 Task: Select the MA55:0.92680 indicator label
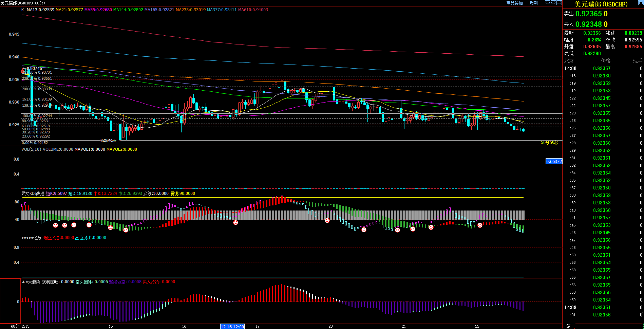click(98, 10)
